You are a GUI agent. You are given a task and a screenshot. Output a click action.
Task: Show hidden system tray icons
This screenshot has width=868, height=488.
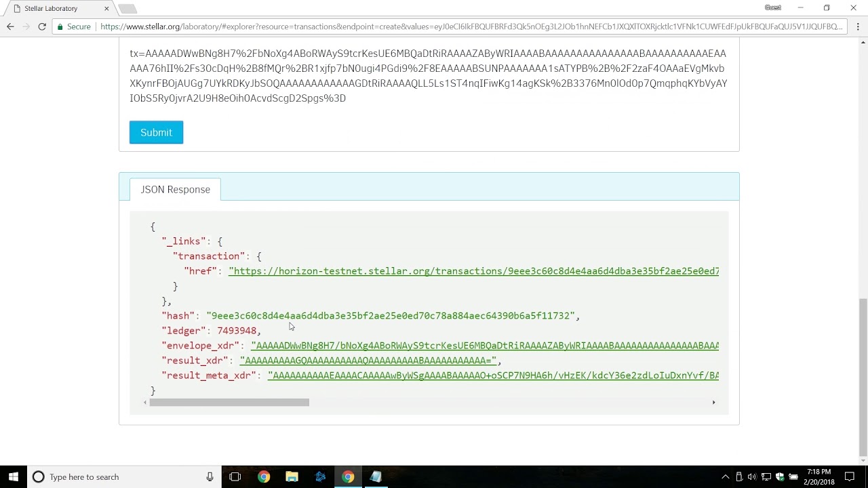(x=725, y=476)
